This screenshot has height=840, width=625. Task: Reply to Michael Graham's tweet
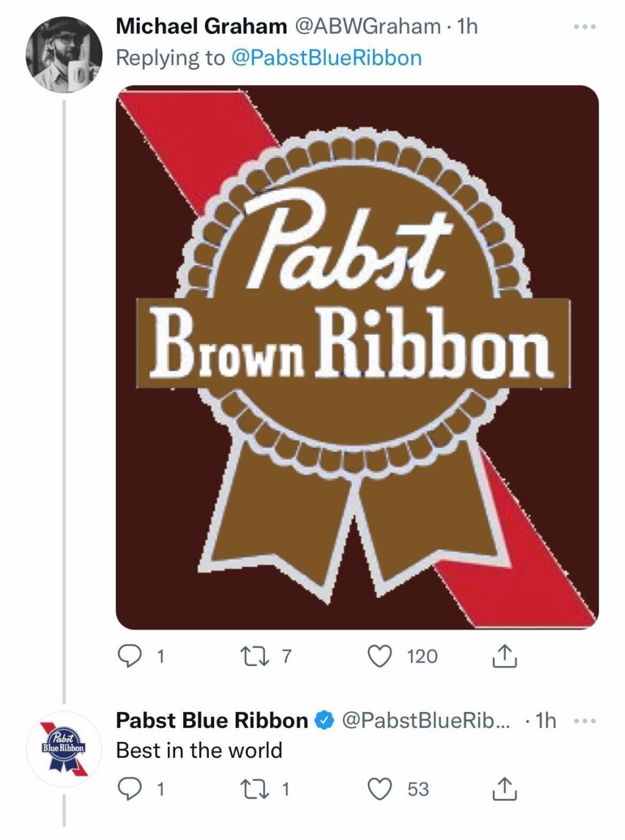[x=128, y=656]
